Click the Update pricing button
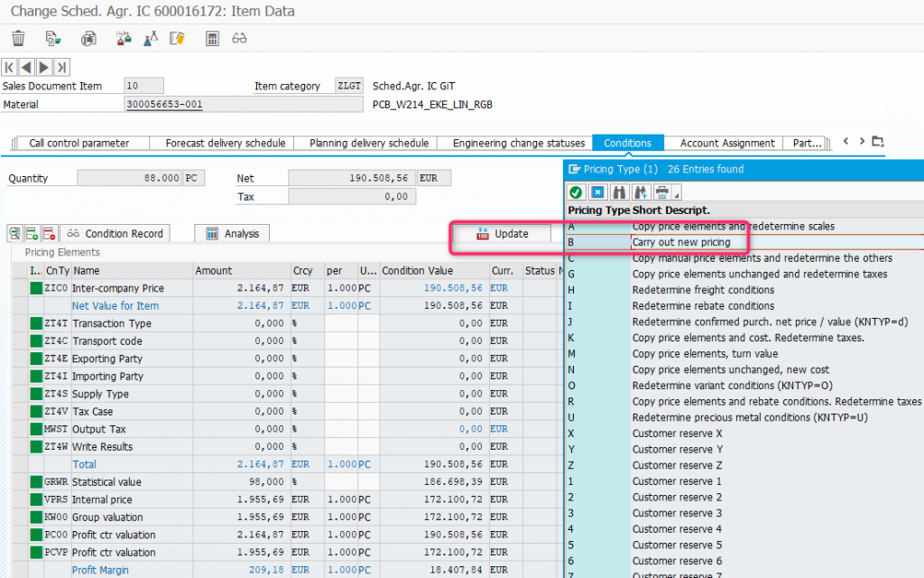The image size is (924, 578). (502, 233)
